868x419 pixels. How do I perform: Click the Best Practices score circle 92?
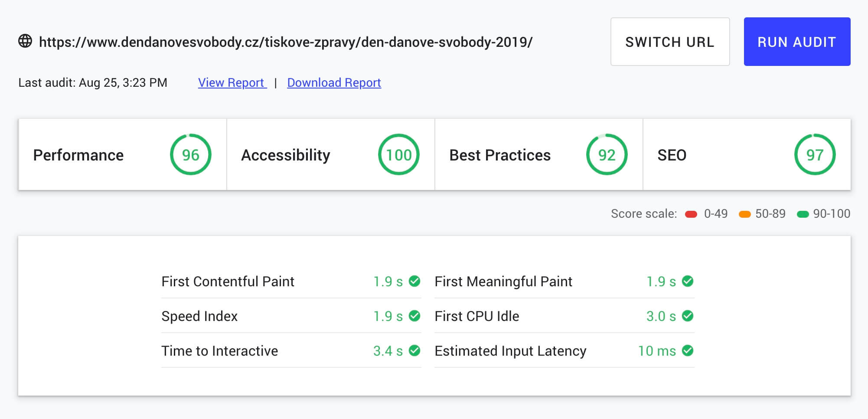(x=607, y=154)
